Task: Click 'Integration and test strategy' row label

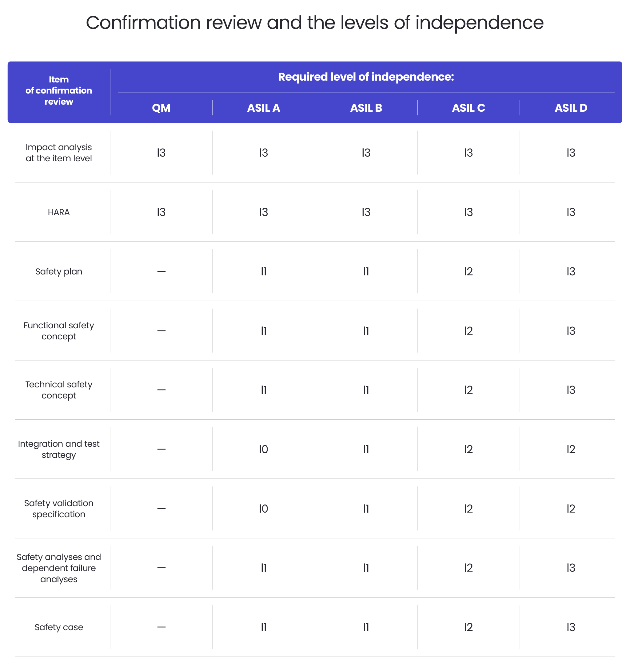Action: tap(59, 449)
